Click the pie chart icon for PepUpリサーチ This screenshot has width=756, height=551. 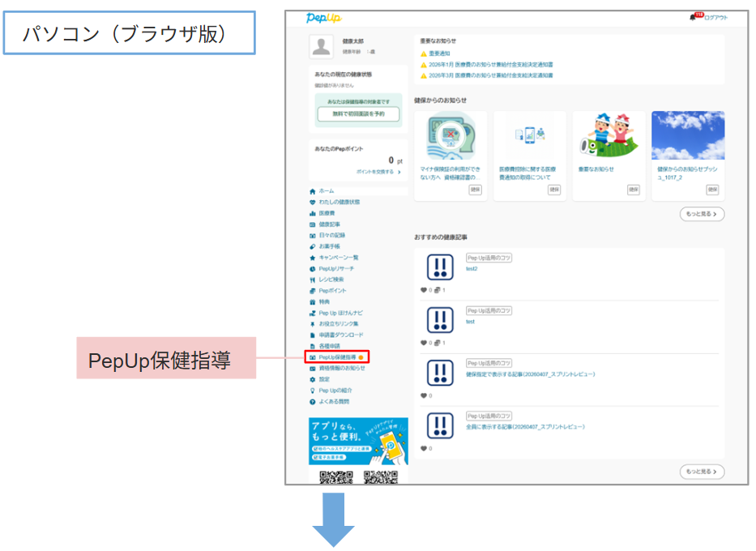pos(313,269)
